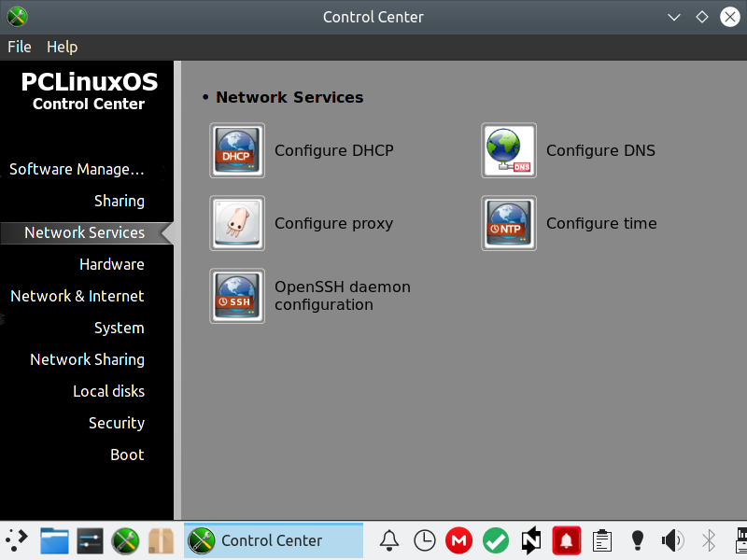This screenshot has width=747, height=560.
Task: Open the SSH daemon configuration icon
Action: [x=237, y=296]
